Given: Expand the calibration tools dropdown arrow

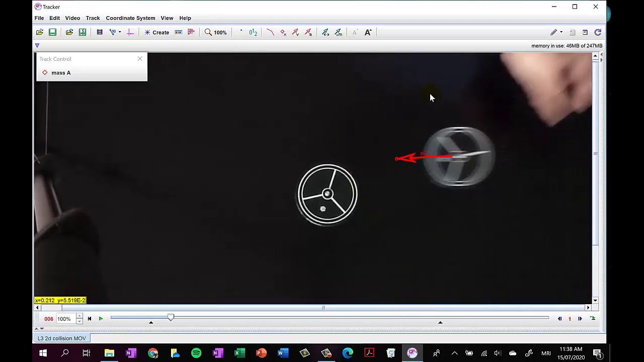Looking at the screenshot, I should [120, 32].
